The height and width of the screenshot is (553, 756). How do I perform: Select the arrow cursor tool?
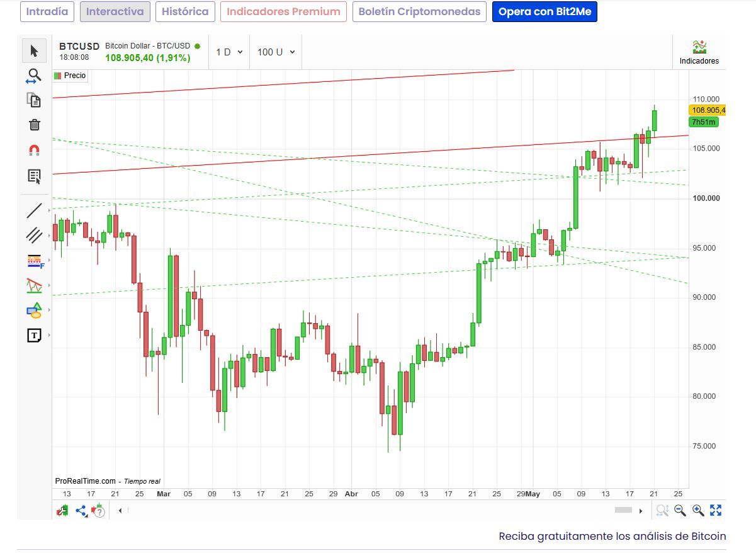pos(34,51)
